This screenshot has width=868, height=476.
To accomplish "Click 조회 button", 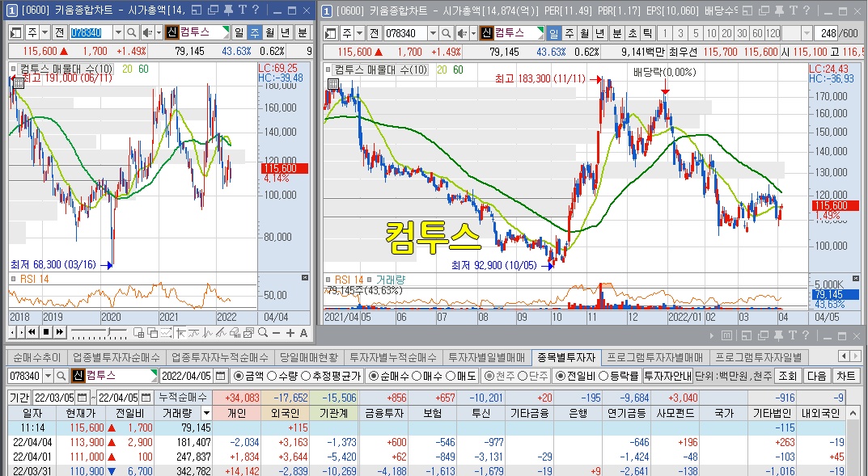I will [788, 376].
